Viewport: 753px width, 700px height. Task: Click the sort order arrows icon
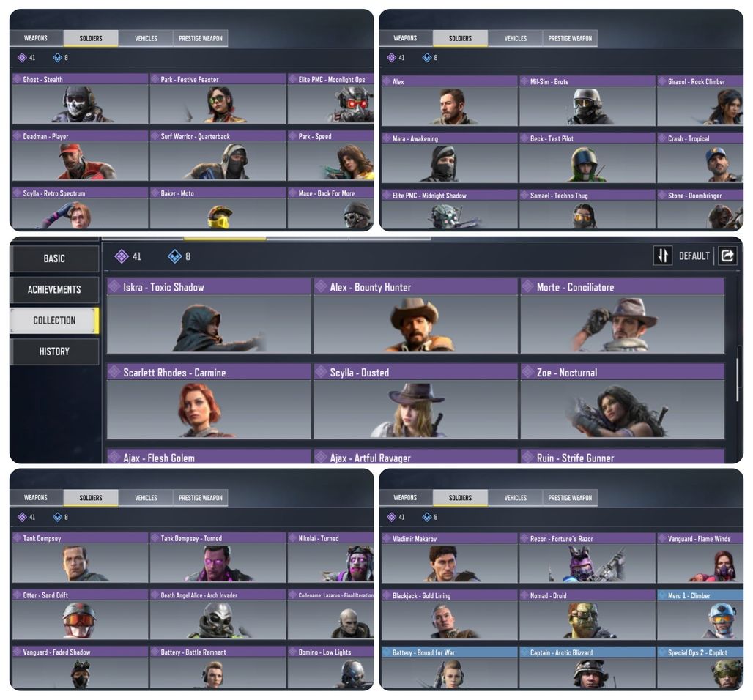coord(663,256)
